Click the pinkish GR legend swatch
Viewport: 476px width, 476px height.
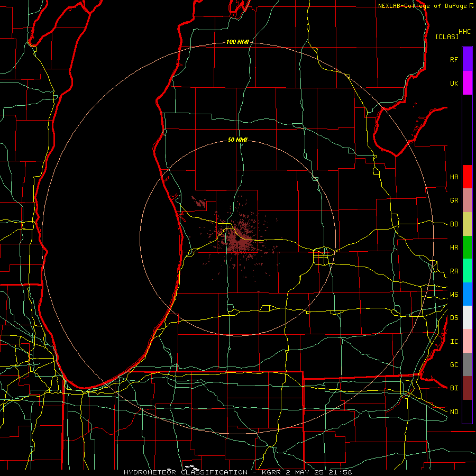pos(467,200)
